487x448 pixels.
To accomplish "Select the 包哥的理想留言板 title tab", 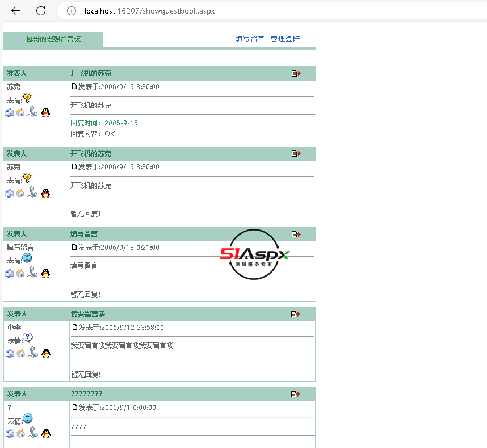I will coord(53,39).
